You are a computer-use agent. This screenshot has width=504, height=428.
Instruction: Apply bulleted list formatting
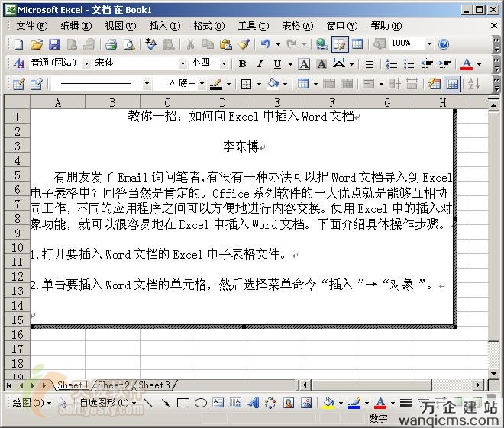(409, 64)
